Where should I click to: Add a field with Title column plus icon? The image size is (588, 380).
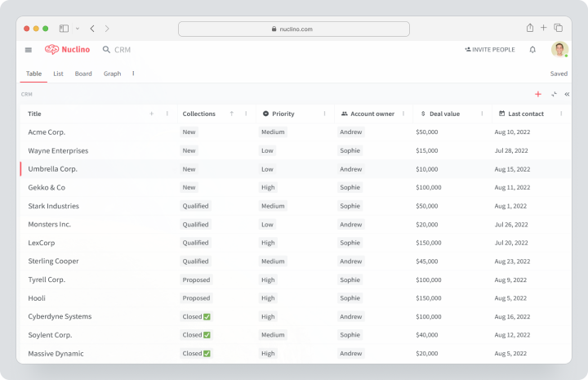click(152, 114)
